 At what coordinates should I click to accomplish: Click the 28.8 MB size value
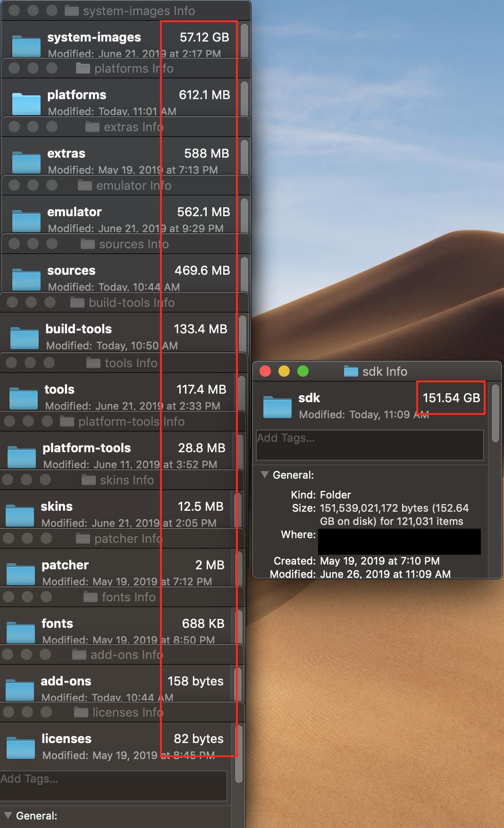(202, 448)
